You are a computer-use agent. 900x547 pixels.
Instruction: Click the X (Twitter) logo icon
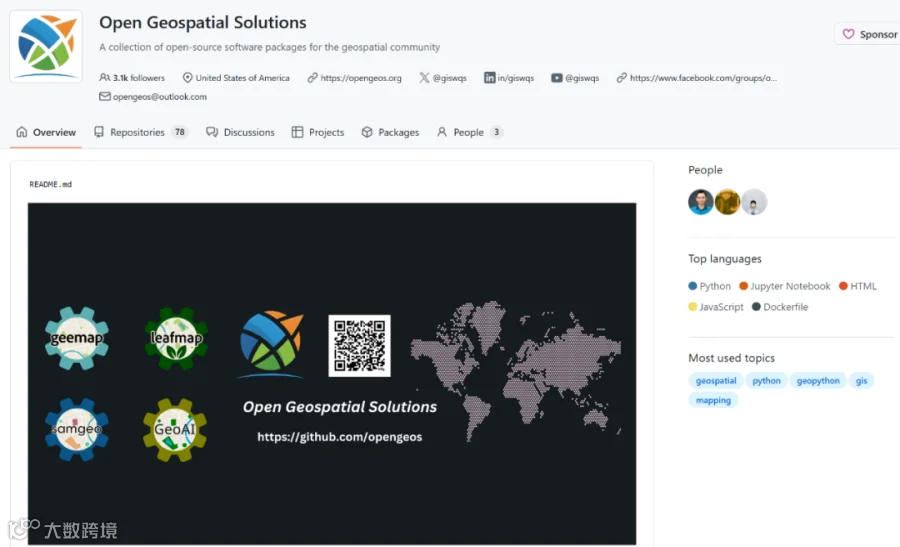click(424, 77)
